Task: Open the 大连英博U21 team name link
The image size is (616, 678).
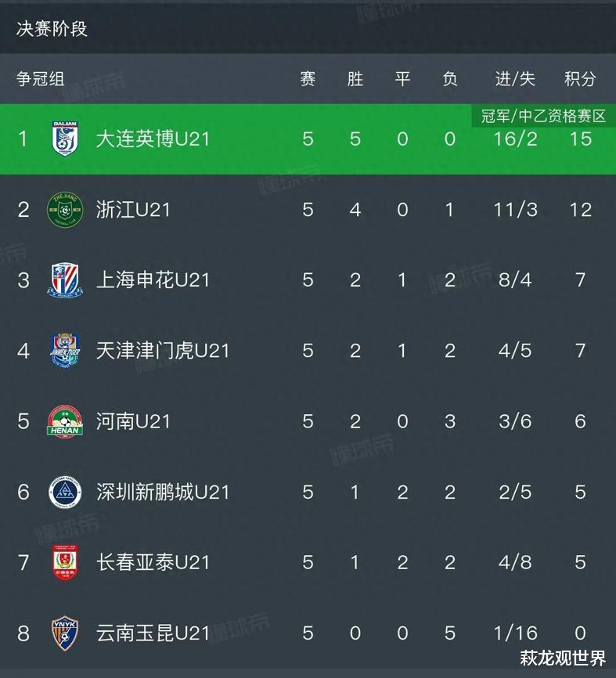Action: (x=153, y=139)
